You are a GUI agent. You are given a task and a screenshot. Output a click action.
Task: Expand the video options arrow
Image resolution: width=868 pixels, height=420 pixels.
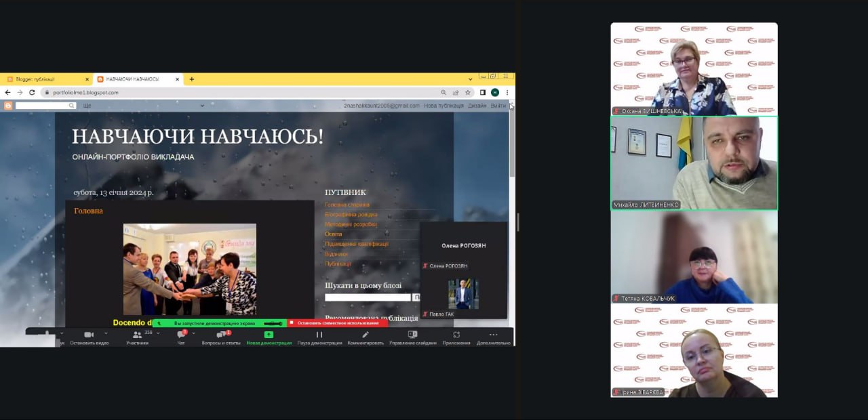(x=106, y=333)
